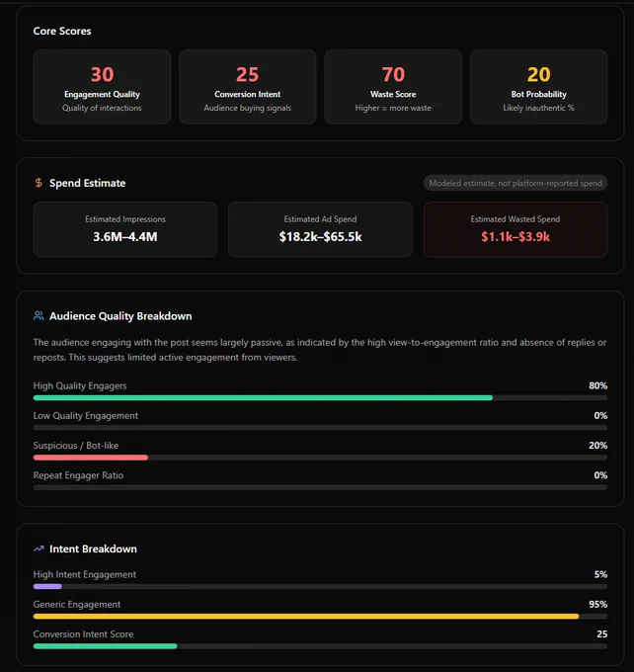This screenshot has width=634, height=672.
Task: Click the Repeat Engager Ratio progress bar
Action: point(320,487)
